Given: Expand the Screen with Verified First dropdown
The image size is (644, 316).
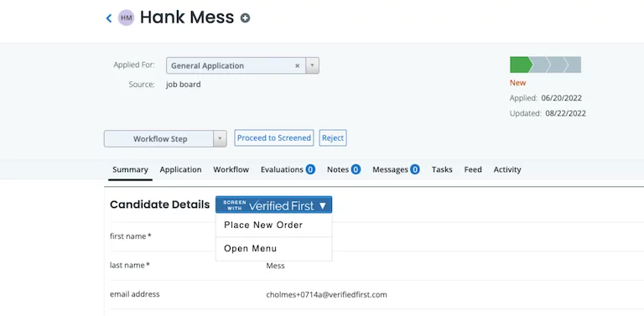Looking at the screenshot, I should pyautogui.click(x=273, y=205).
